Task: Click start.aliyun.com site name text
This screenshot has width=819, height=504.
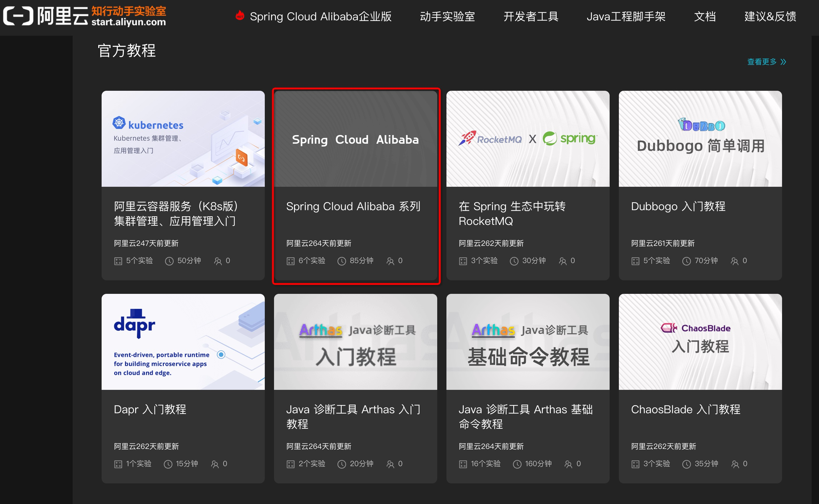Action: [129, 22]
